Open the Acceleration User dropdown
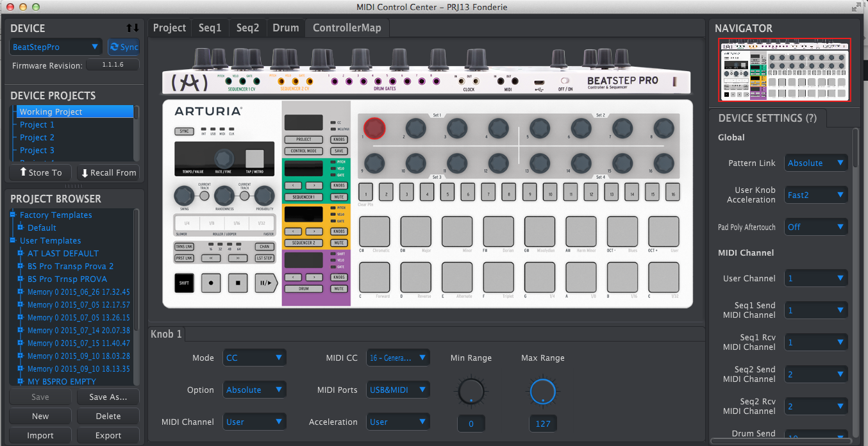This screenshot has height=446, width=868. 398,422
